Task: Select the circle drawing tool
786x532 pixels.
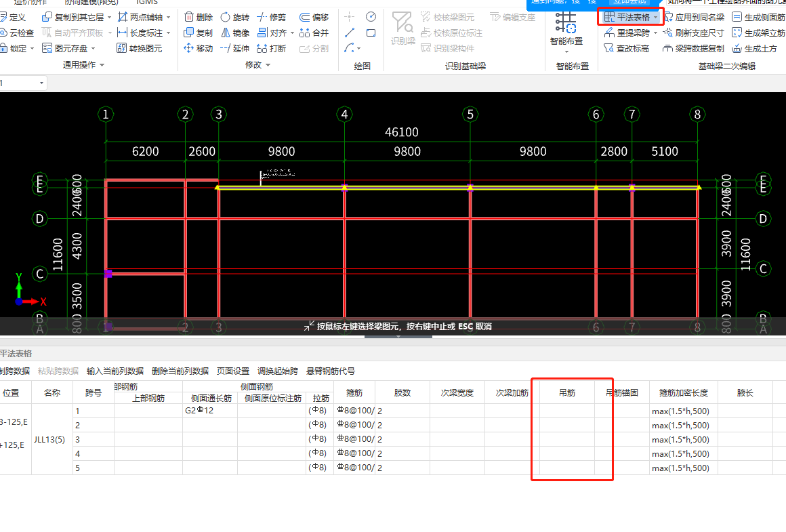Action: click(x=371, y=17)
